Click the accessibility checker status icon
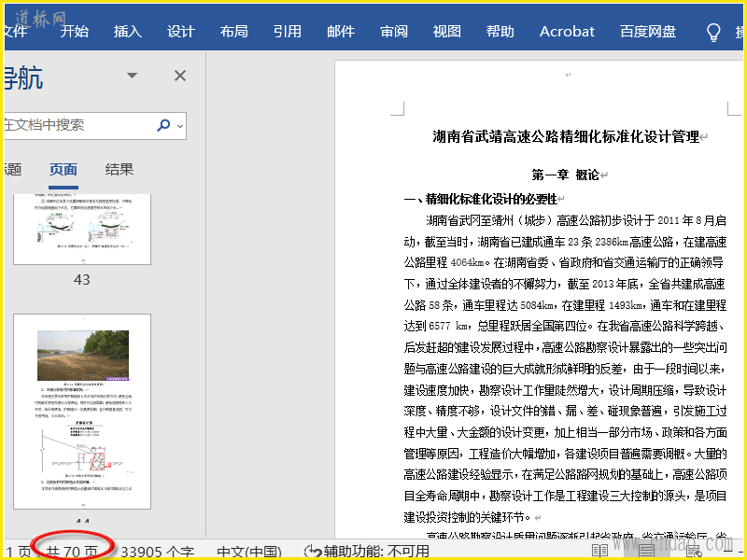Screen dimensions: 747x560 [x=314, y=551]
